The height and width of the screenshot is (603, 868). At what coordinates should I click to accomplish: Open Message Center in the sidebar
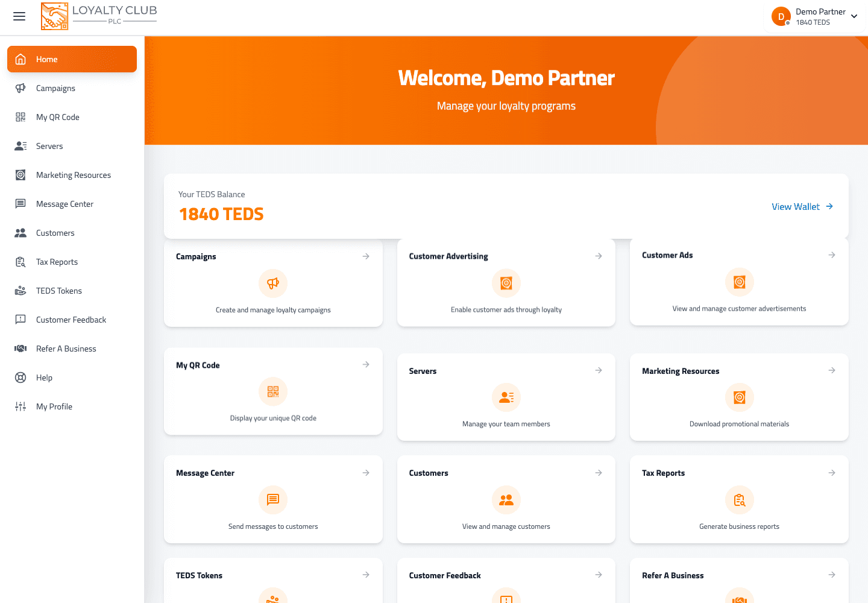(x=72, y=204)
